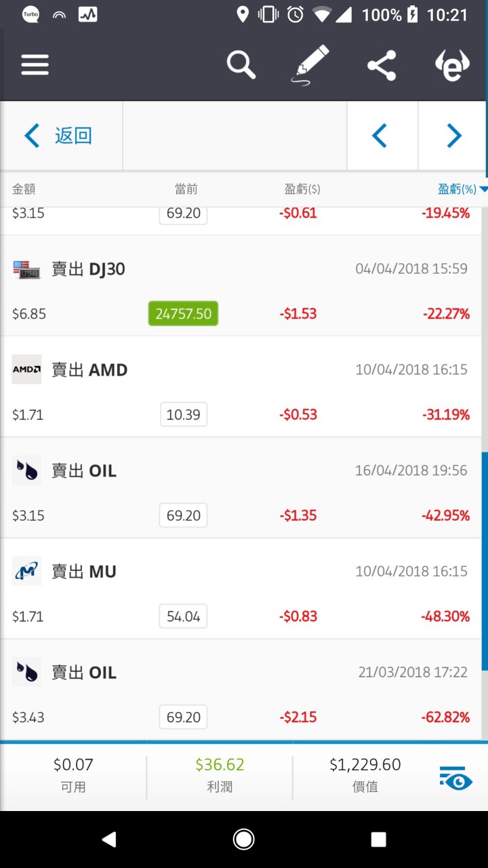Image resolution: width=488 pixels, height=868 pixels.
Task: Open the pencil write-post icon
Action: [x=311, y=65]
